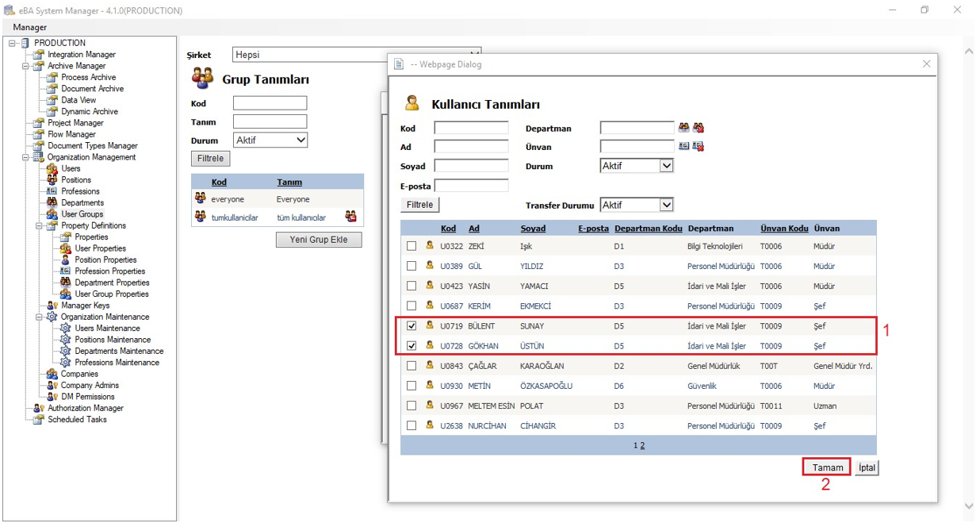Click the members icon in tumkullanicilar row

pyautogui.click(x=350, y=217)
